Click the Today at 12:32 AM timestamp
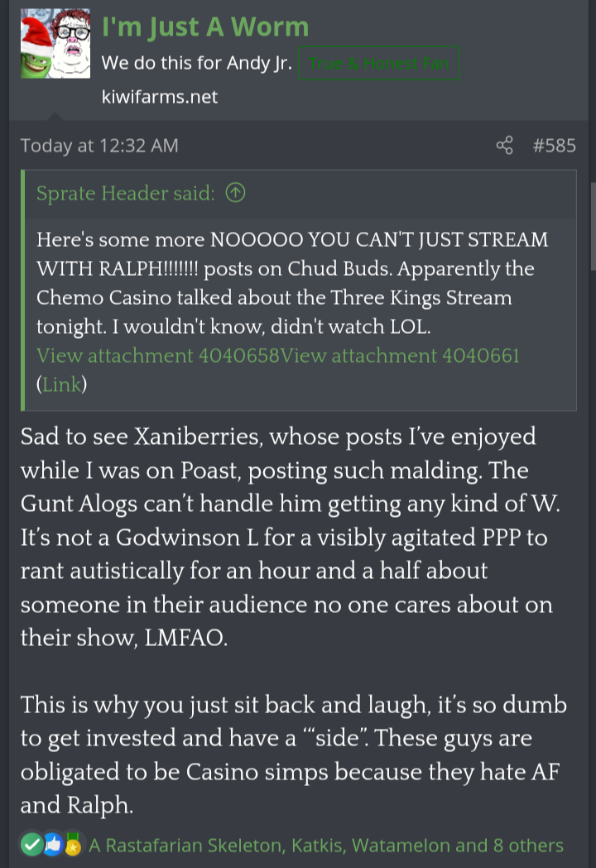Viewport: 596px width, 868px height. point(99,146)
